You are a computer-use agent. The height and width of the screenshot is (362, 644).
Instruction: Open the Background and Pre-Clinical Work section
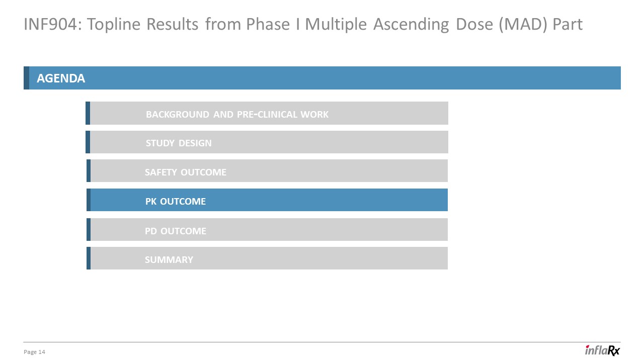(237, 114)
